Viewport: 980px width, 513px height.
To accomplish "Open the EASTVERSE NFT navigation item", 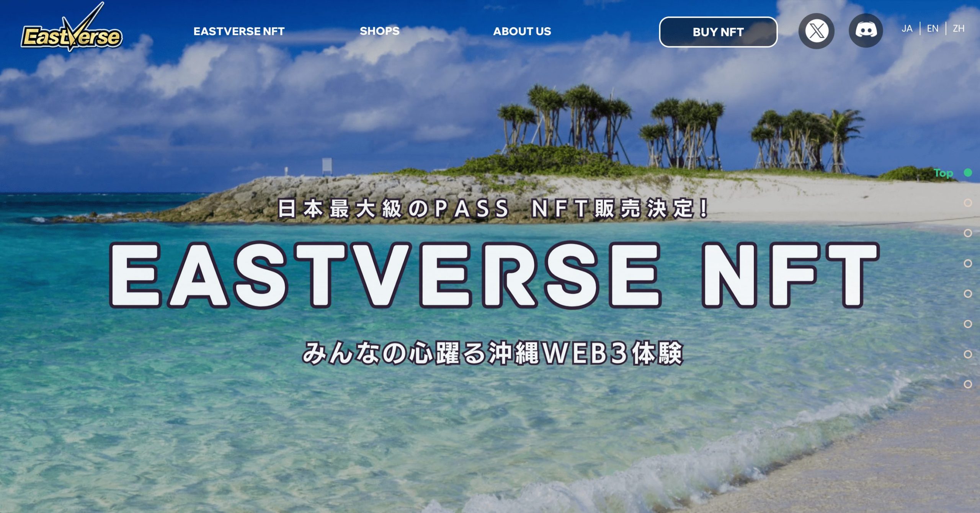I will tap(239, 31).
